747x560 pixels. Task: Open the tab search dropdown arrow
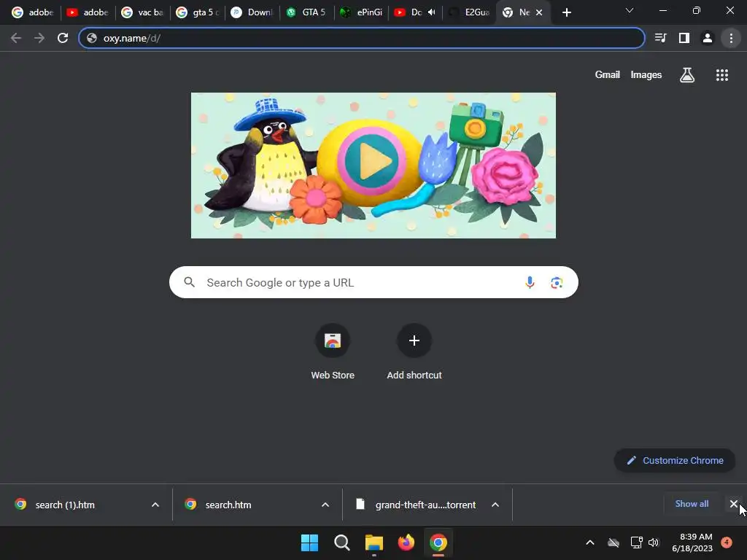click(630, 10)
